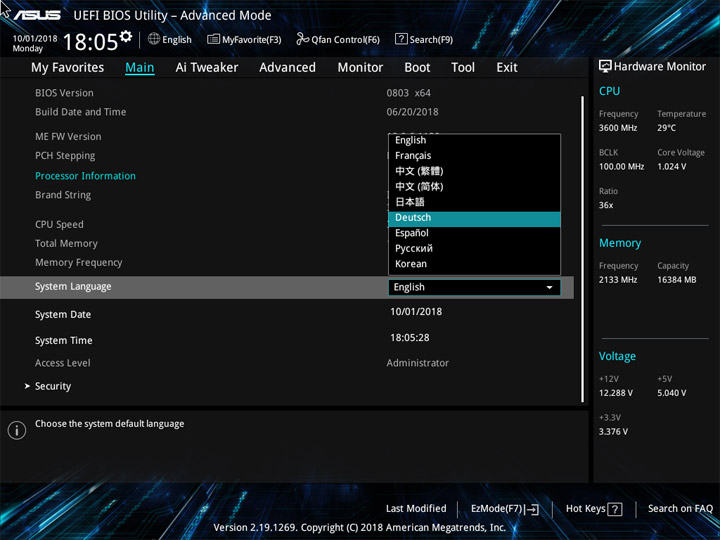720x540 pixels.
Task: Click the System Date label
Action: point(63,315)
